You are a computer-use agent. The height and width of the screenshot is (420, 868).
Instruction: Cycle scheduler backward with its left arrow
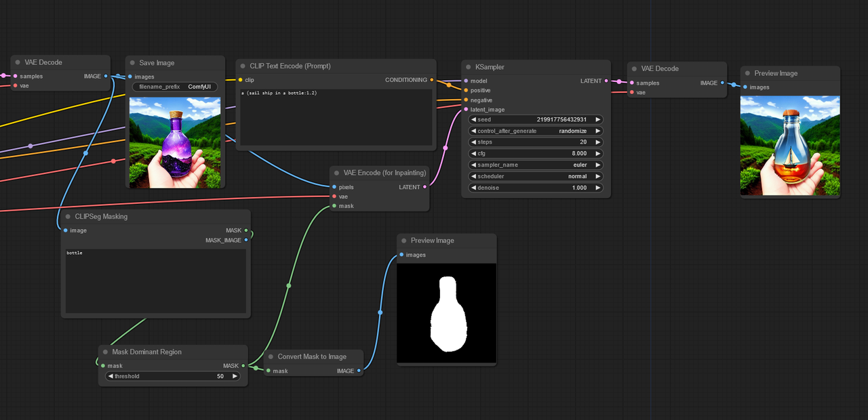point(473,176)
